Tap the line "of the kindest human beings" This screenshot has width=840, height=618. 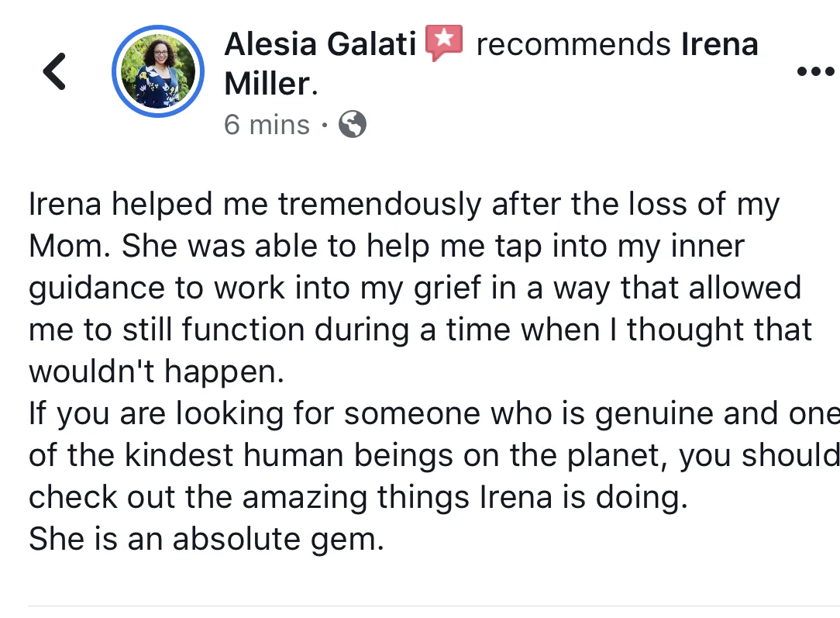point(432,455)
